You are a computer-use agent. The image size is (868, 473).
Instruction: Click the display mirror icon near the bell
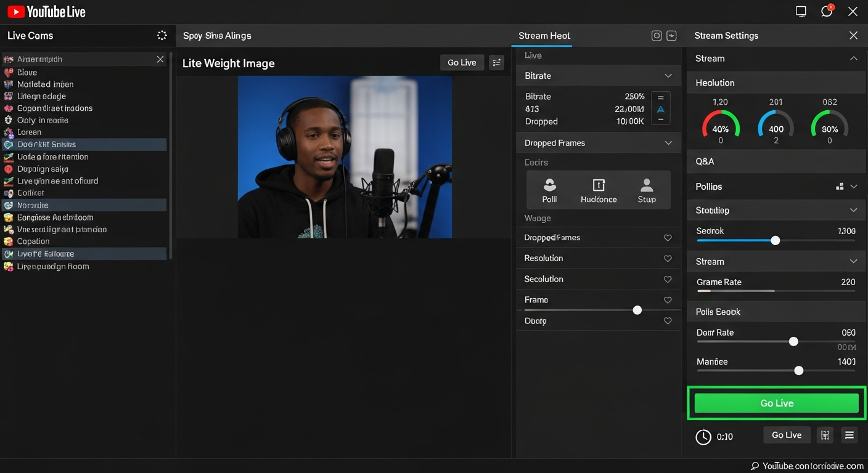pyautogui.click(x=801, y=10)
